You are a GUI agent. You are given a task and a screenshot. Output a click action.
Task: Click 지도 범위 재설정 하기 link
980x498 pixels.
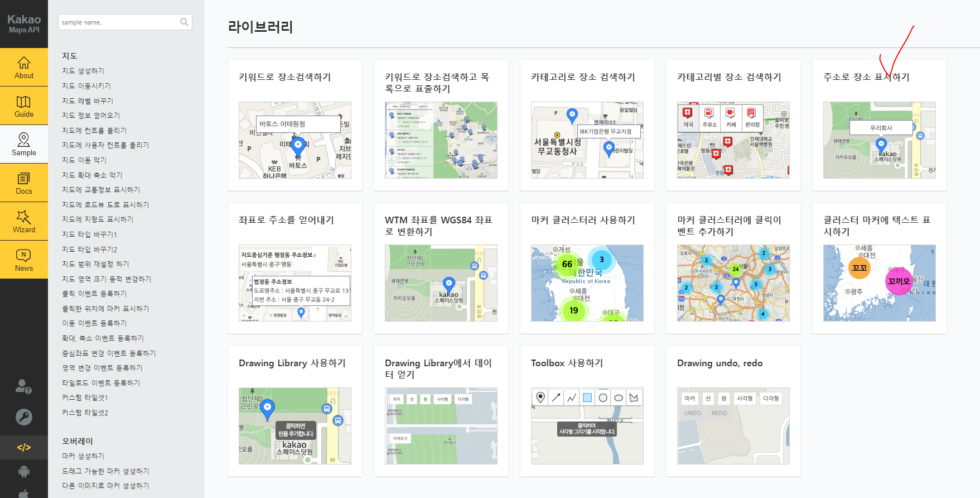click(95, 264)
